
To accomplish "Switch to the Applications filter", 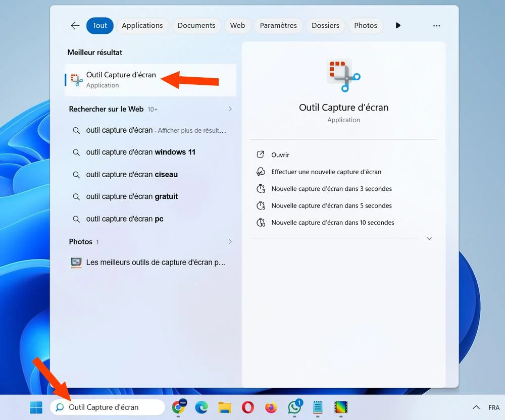I will point(142,25).
